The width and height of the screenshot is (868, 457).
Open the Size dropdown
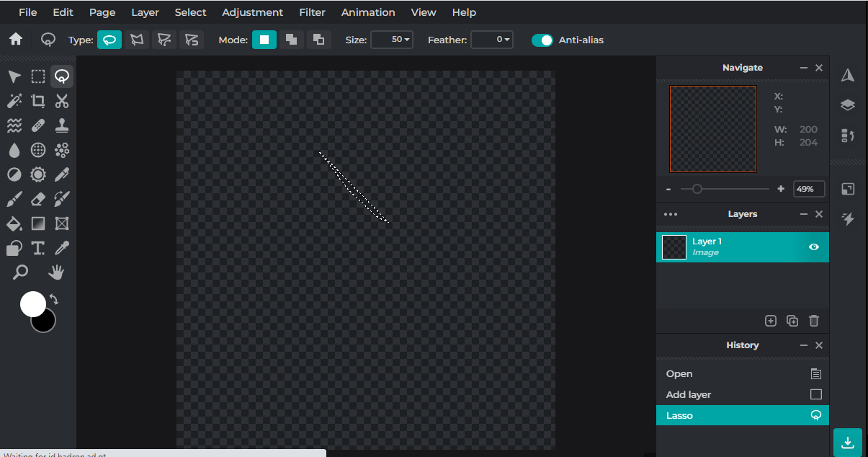[x=392, y=40]
